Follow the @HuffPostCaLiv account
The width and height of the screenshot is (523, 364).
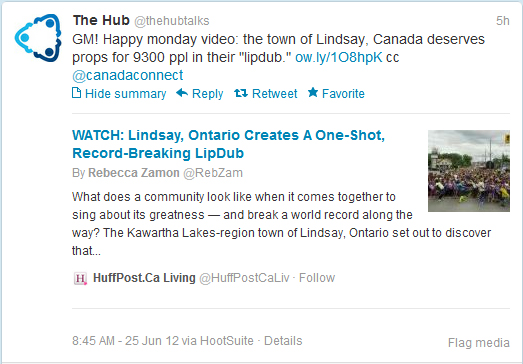click(x=317, y=278)
